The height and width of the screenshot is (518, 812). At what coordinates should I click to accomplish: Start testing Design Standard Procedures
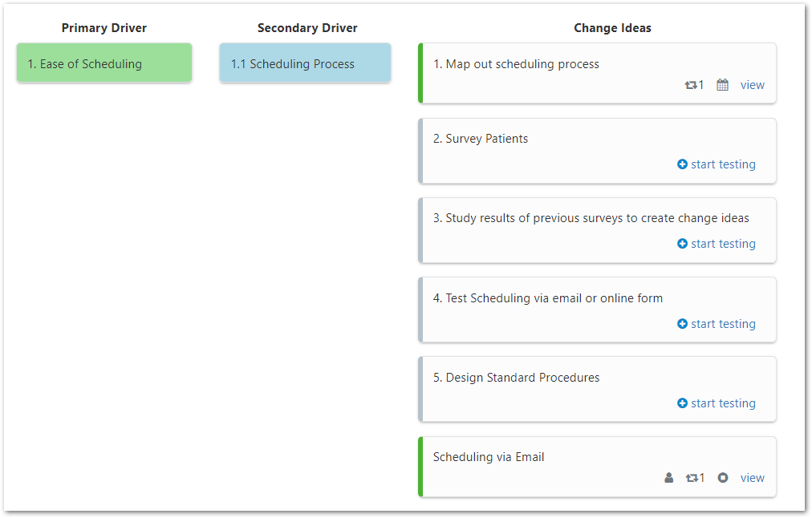pos(723,403)
